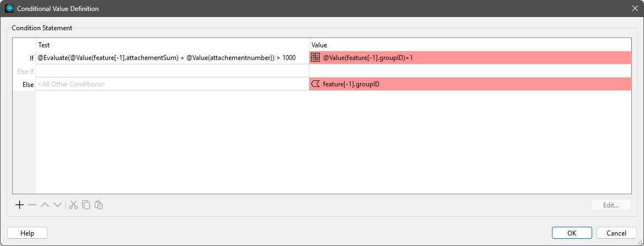Click empty Else If value cell
The height and width of the screenshot is (246, 644).
tap(470, 71)
